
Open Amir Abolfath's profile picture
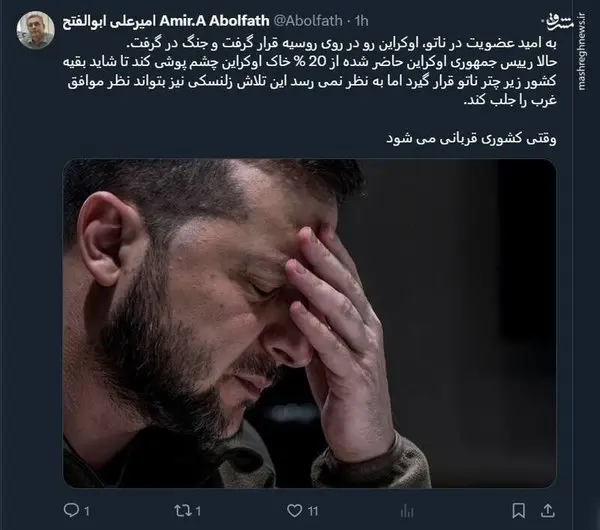point(36,30)
